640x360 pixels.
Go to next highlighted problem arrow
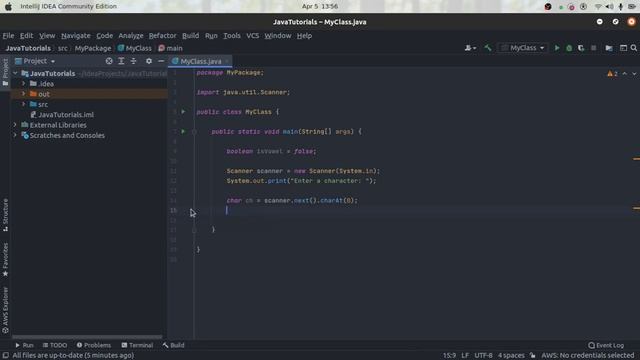634,73
